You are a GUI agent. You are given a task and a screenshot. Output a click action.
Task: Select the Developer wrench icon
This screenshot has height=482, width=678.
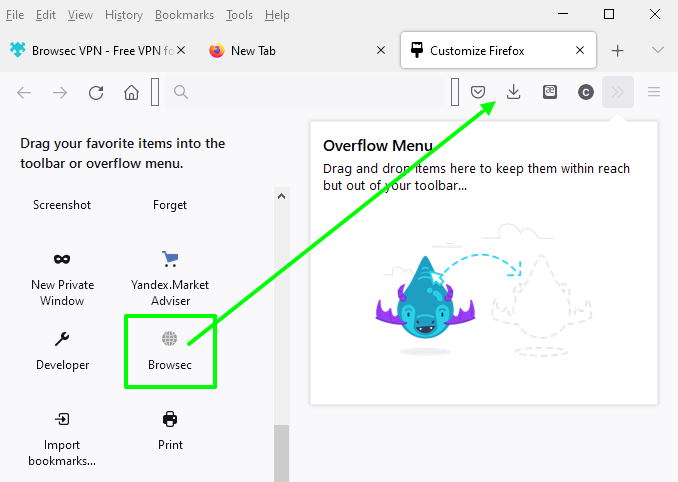pyautogui.click(x=62, y=339)
